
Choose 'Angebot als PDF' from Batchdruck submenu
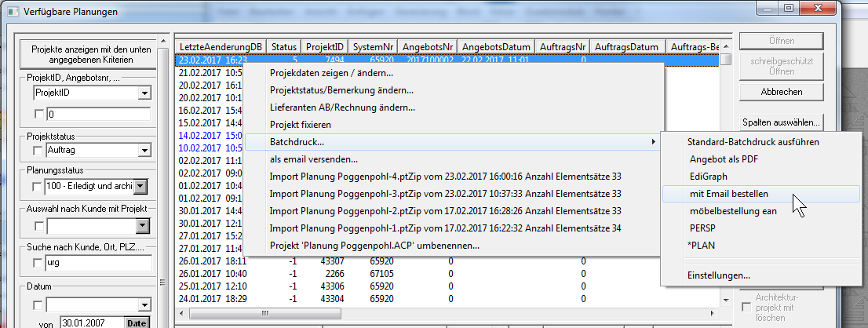point(725,159)
